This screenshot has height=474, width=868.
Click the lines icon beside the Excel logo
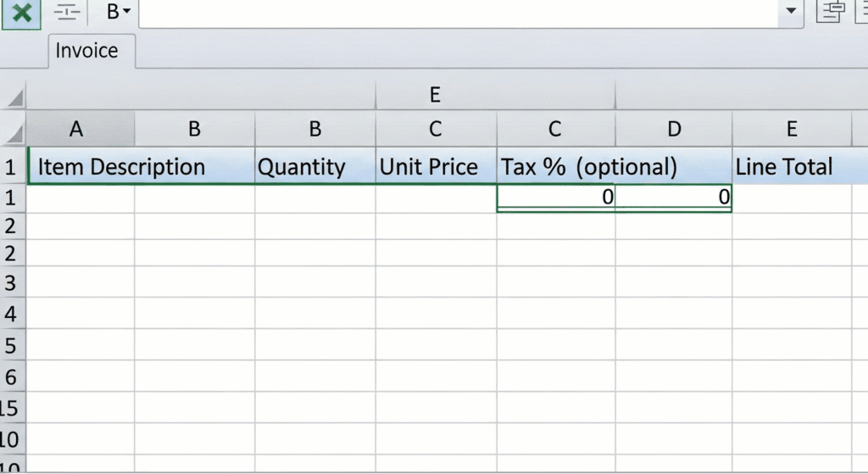coord(69,13)
